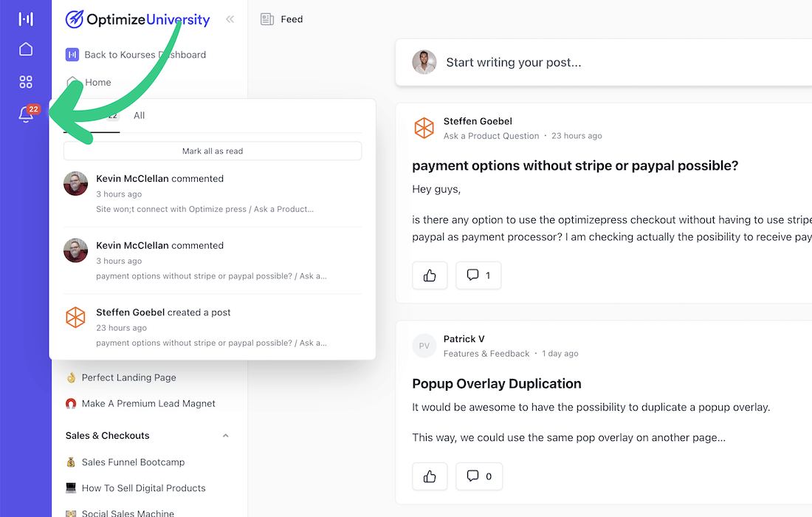Open the home icon in the purple sidebar

click(26, 49)
